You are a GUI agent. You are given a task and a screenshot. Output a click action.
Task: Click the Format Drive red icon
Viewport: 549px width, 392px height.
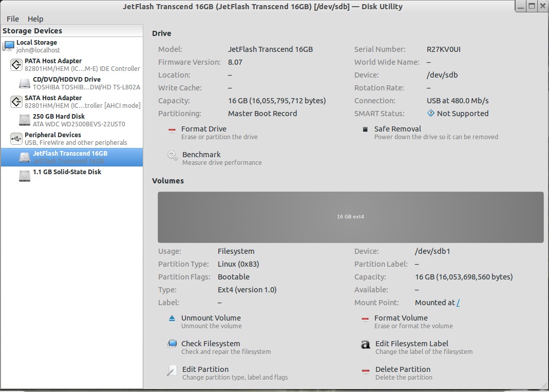(x=172, y=130)
